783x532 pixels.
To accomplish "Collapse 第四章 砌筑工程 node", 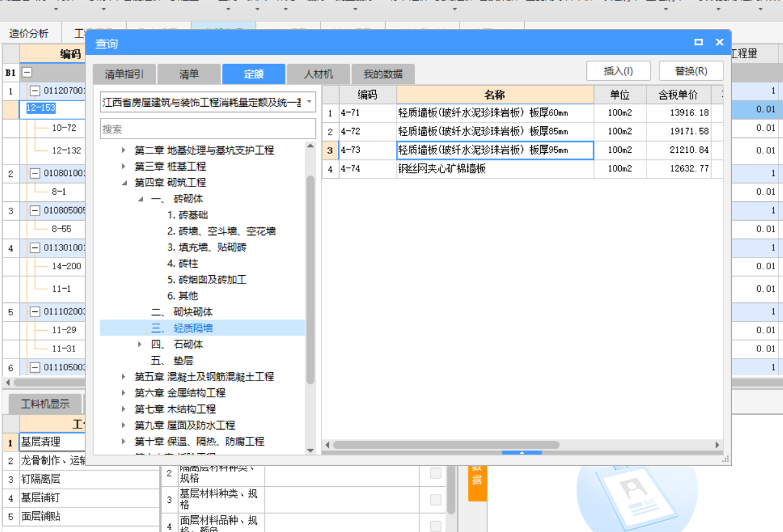I will [124, 183].
